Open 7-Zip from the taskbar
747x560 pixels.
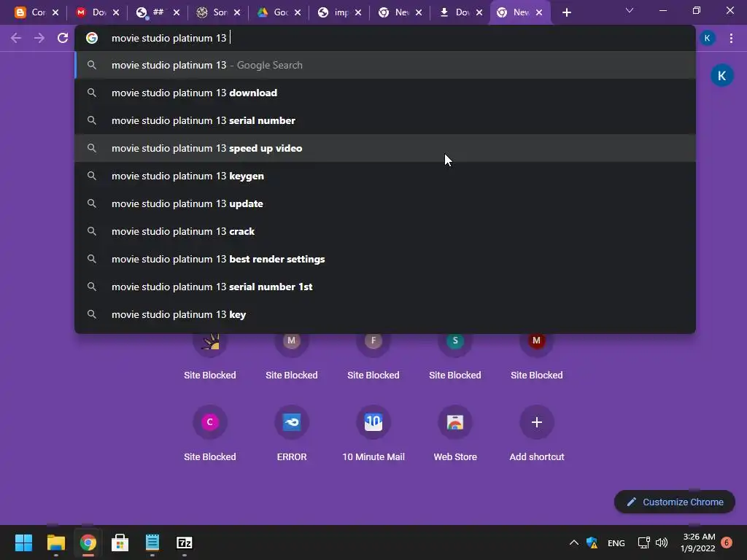pyautogui.click(x=185, y=542)
